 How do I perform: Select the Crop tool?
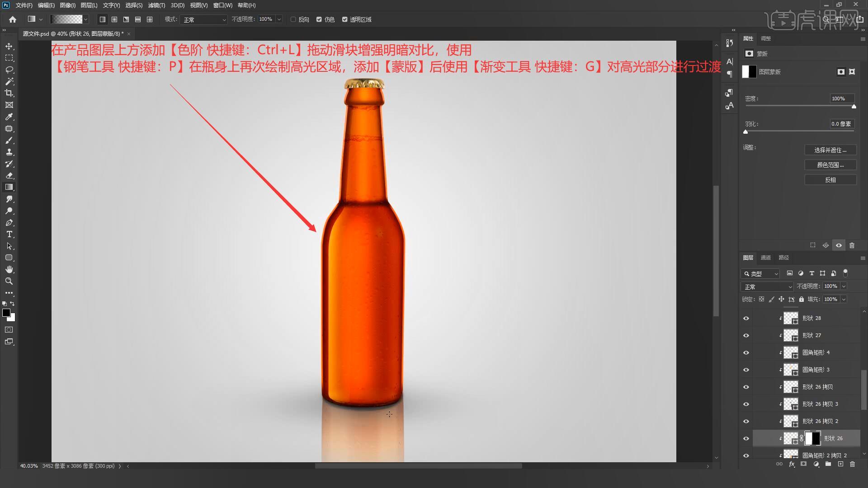coord(9,93)
